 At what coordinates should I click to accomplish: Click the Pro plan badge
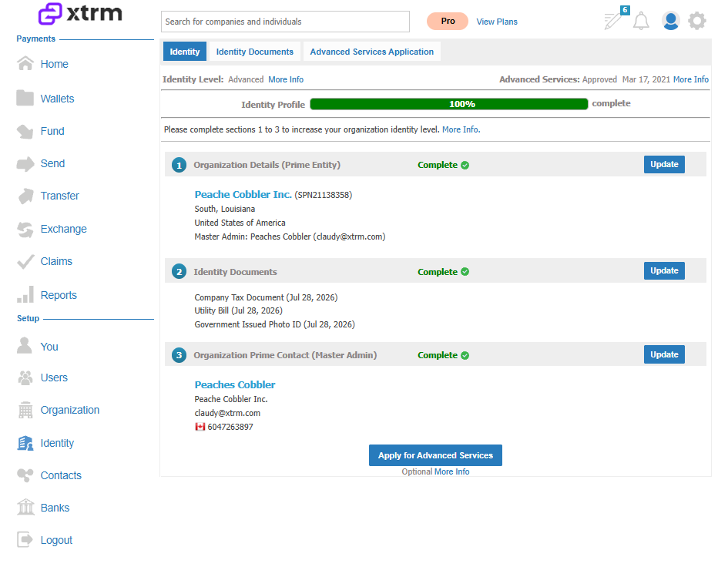click(448, 22)
